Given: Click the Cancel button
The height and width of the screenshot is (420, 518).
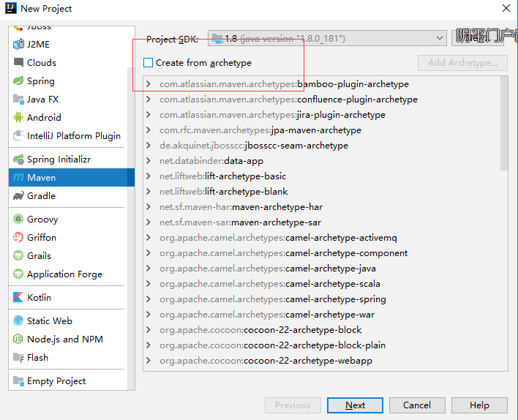Looking at the screenshot, I should pos(417,405).
